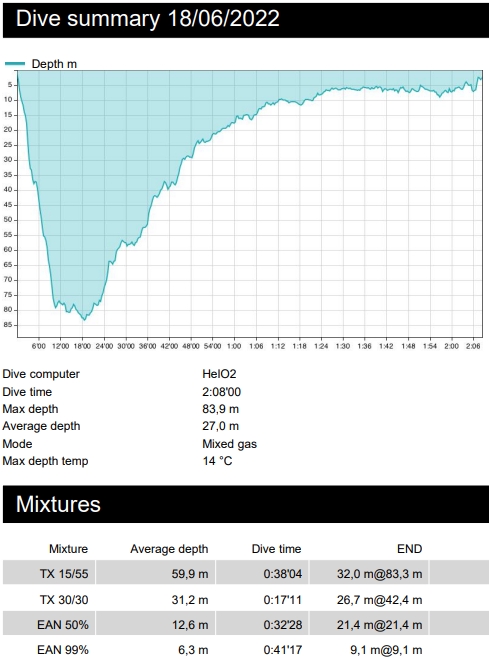Click the 18'00 time axis marker

(x=82, y=346)
